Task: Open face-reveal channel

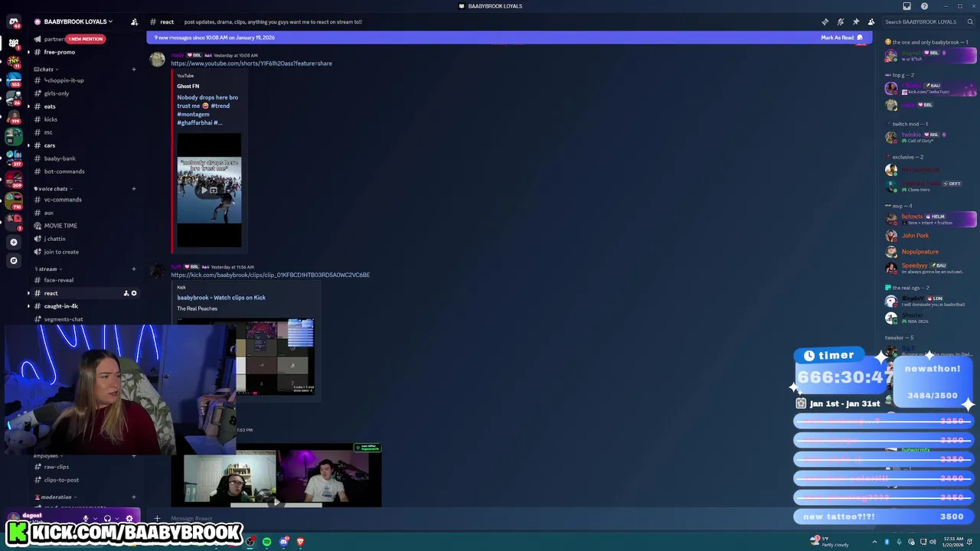Action: [x=59, y=280]
